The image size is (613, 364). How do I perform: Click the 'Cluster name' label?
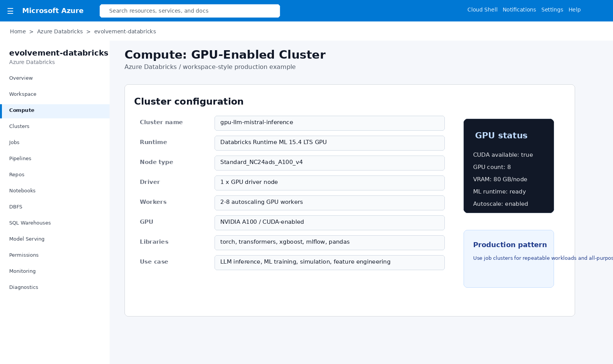coord(161,122)
